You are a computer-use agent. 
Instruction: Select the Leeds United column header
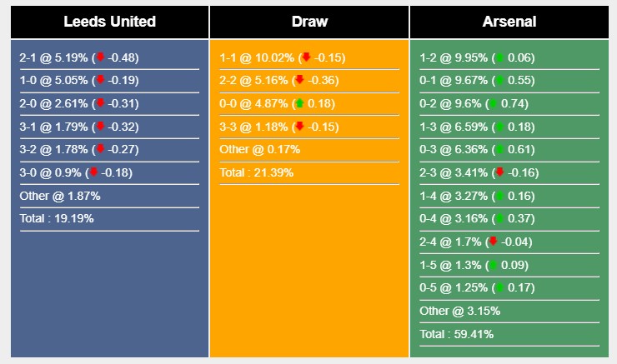[x=110, y=22]
